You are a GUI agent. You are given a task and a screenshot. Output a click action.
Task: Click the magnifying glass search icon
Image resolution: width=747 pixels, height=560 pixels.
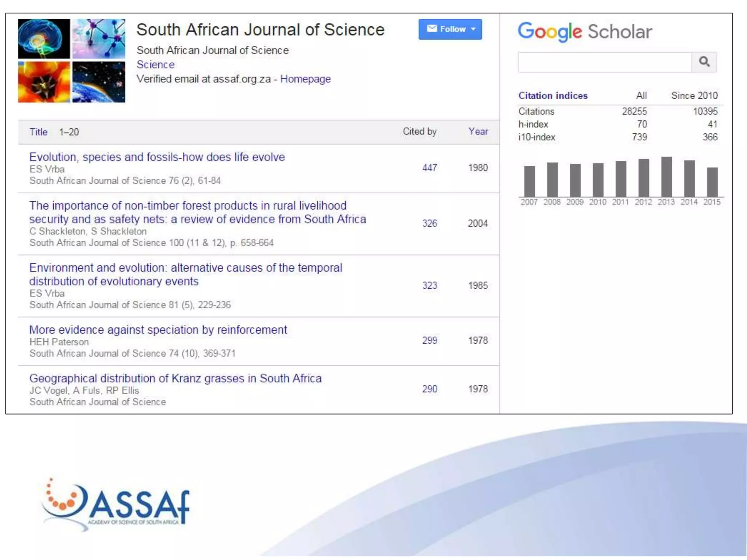tap(704, 62)
